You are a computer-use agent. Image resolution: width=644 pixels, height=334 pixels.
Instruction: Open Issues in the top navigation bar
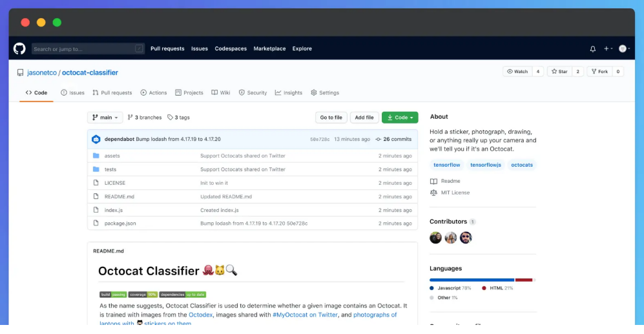[x=199, y=48]
